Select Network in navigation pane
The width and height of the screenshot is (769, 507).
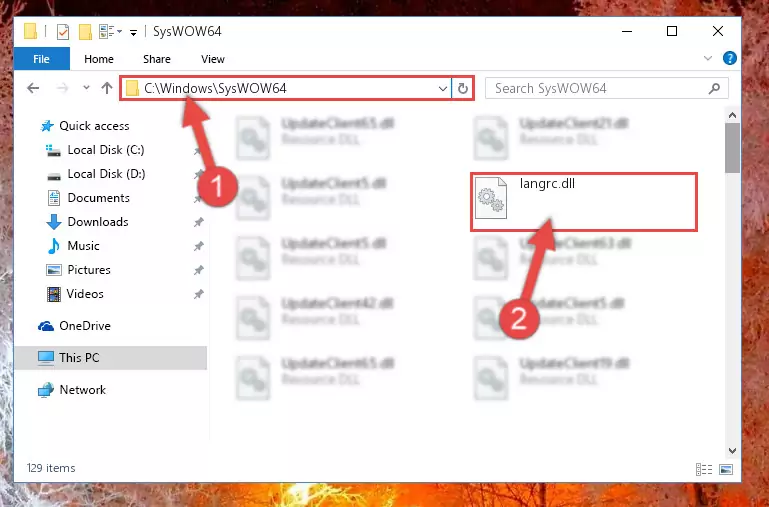point(82,390)
